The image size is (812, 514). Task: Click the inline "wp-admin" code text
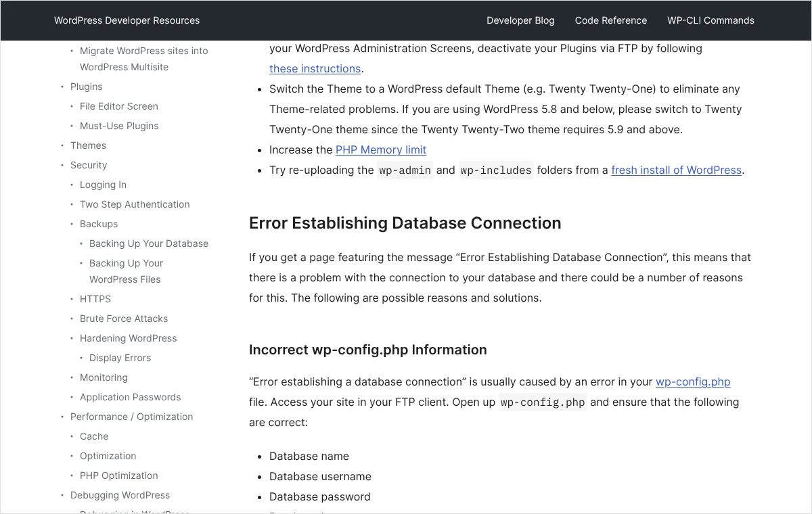tap(405, 170)
